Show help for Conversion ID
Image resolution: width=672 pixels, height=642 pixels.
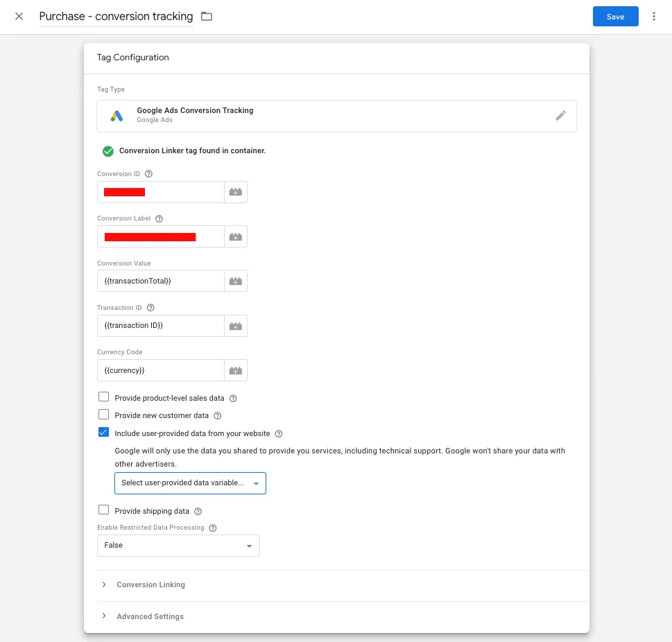pos(148,173)
